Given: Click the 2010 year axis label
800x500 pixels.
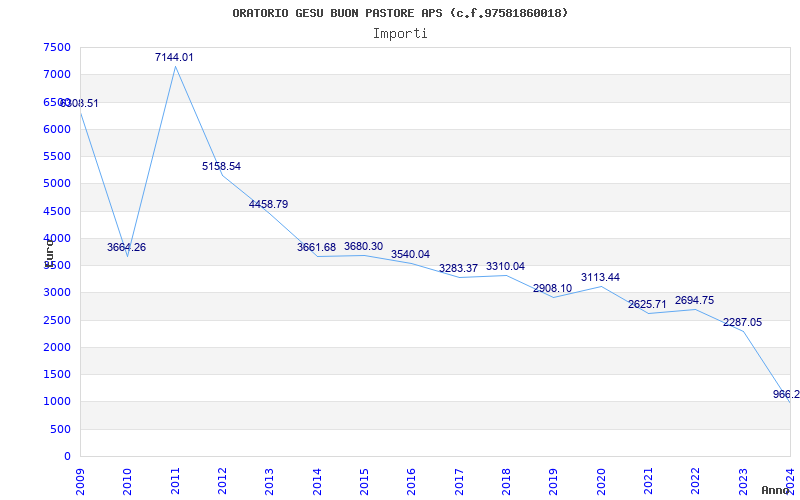Looking at the screenshot, I should (x=128, y=481).
